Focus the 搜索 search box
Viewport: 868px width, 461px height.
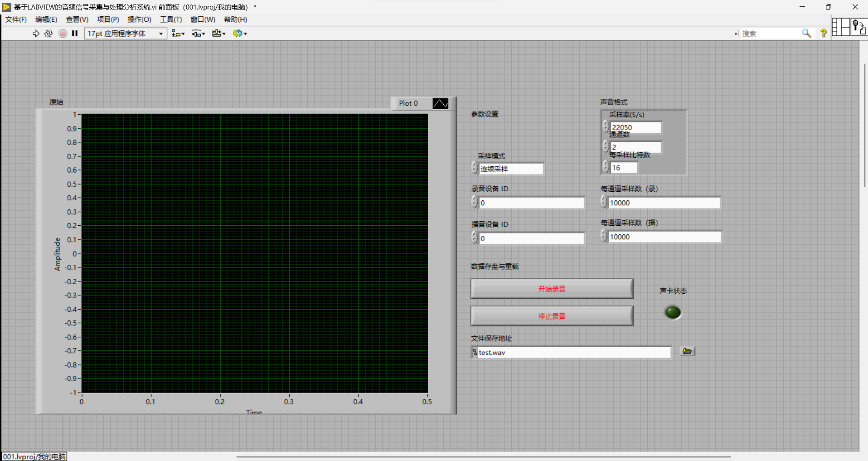click(x=771, y=34)
